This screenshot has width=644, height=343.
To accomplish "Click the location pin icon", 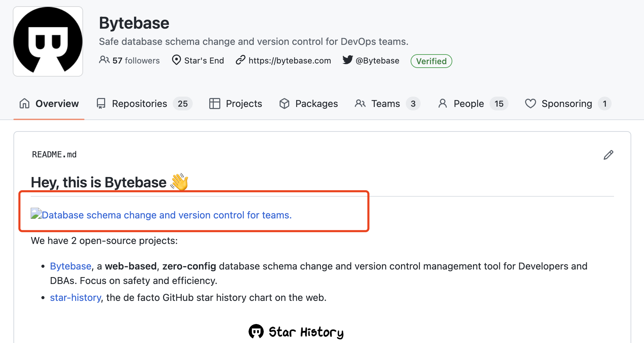I will (x=176, y=60).
